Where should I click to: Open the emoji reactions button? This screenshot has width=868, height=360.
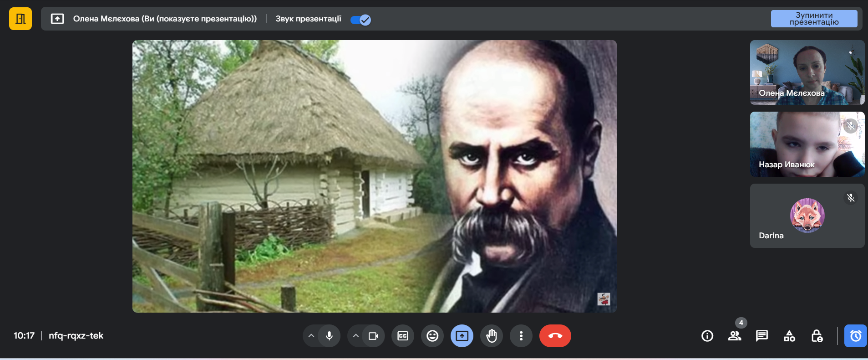click(432, 336)
